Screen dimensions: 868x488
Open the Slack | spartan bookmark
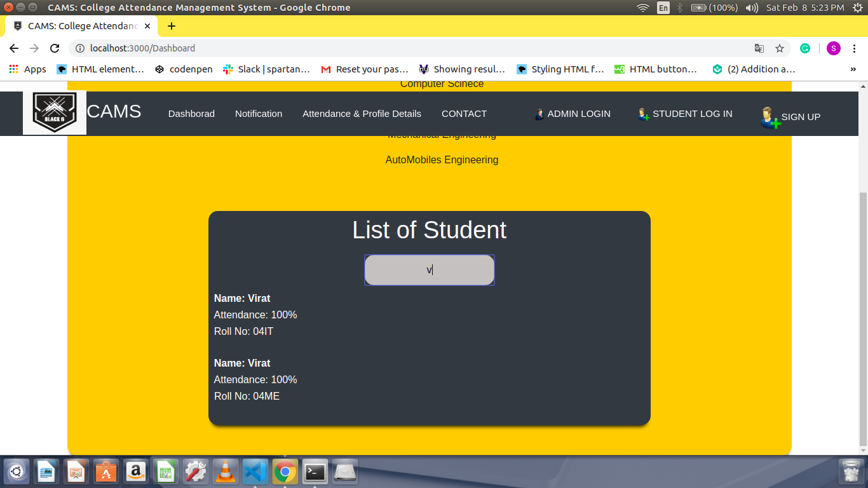coord(266,69)
